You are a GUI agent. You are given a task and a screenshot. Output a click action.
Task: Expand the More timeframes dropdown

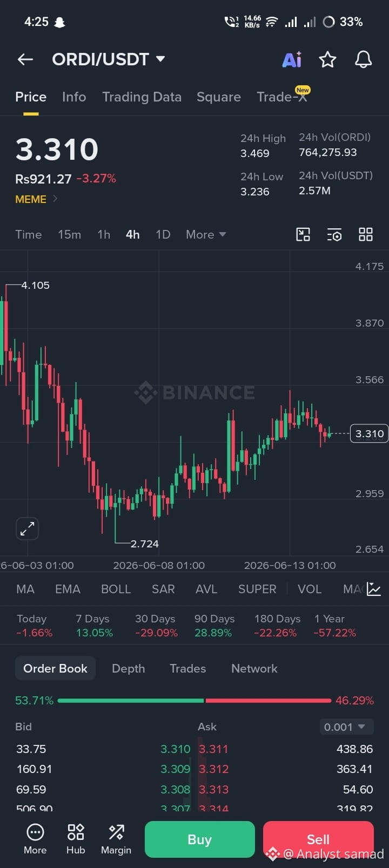coord(206,234)
